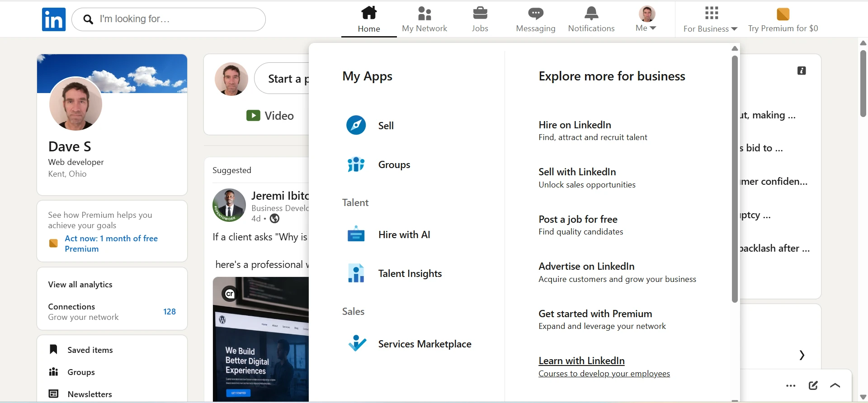868x403 pixels.
Task: Click the Messaging speech bubble icon
Action: point(536,14)
